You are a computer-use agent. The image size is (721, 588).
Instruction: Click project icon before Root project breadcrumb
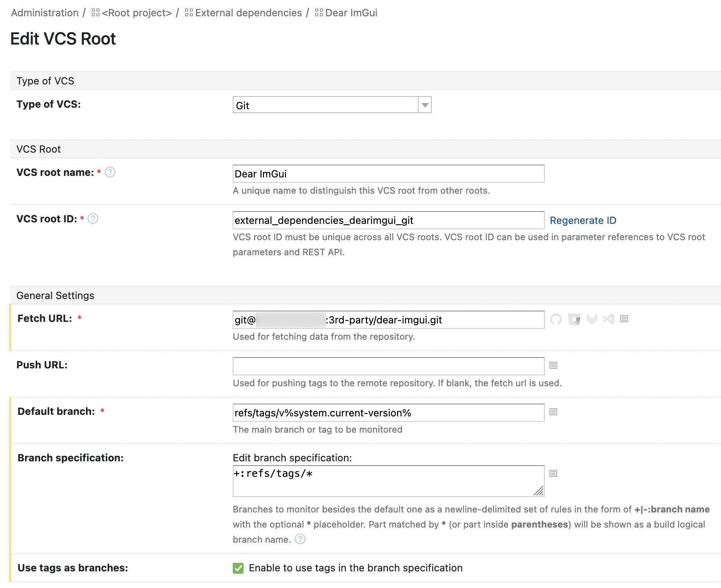pos(96,13)
